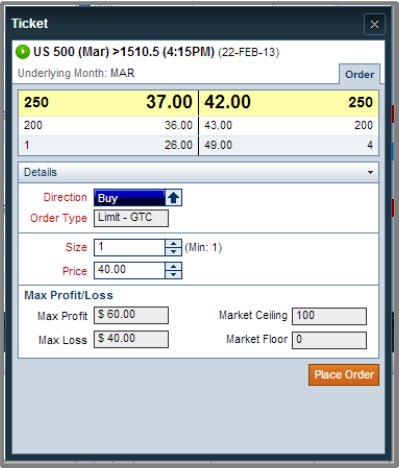Click the Market Floor field showing 0
Image resolution: width=399 pixels, height=468 pixels.
[329, 340]
